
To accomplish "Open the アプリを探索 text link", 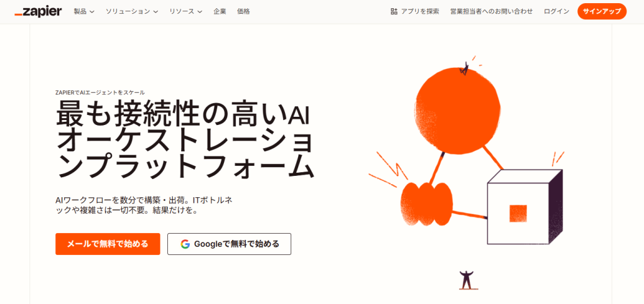I will [x=420, y=11].
